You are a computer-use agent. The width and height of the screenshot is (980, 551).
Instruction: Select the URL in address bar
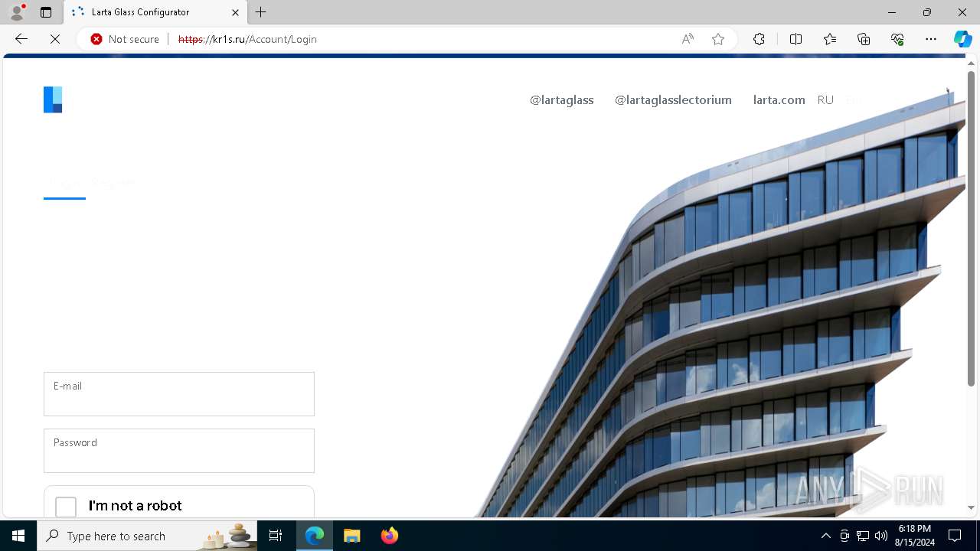[x=247, y=39]
